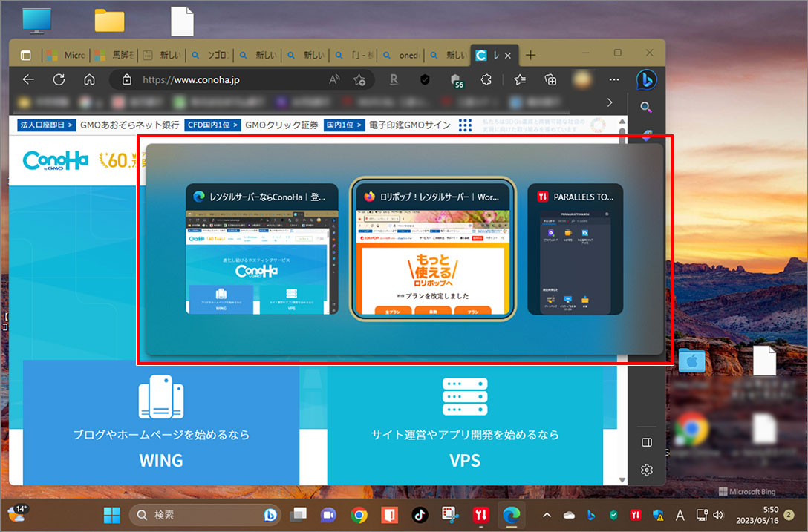This screenshot has height=532, width=808.
Task: Open the folder icon on desktop
Action: pyautogui.click(x=109, y=21)
